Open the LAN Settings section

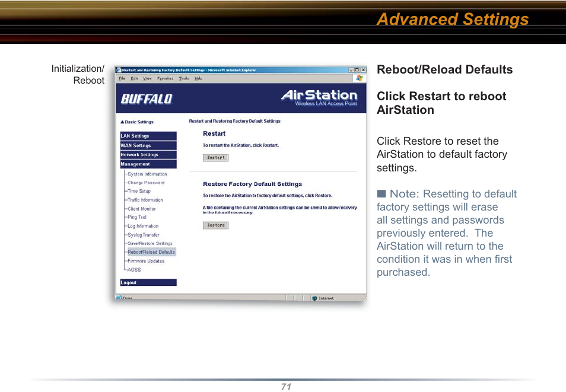click(x=148, y=136)
